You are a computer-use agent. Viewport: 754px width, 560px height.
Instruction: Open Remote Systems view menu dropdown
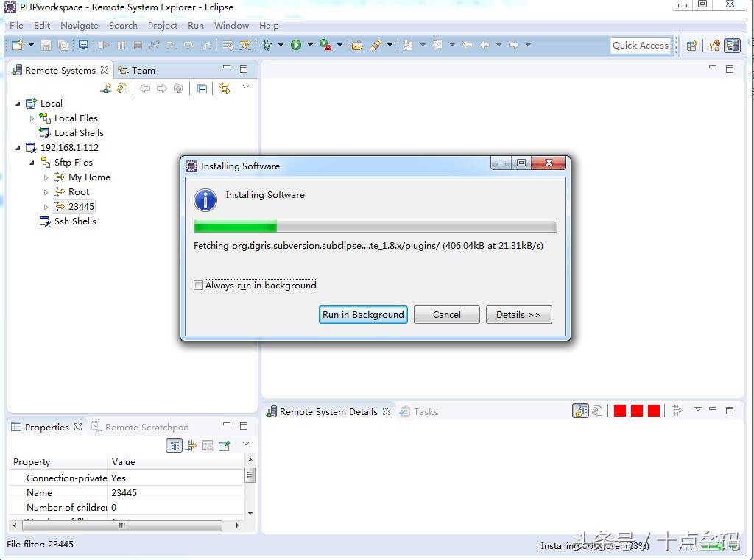246,87
